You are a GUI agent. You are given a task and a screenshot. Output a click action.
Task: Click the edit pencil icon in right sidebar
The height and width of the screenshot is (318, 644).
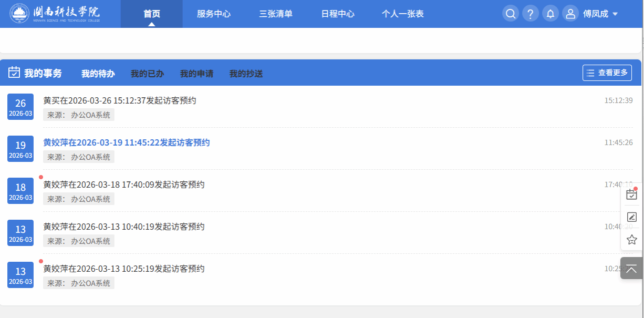pyautogui.click(x=631, y=217)
